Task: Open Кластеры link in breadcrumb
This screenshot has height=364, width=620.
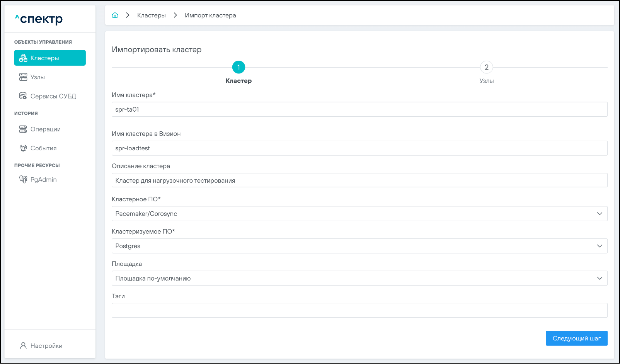Action: (151, 15)
